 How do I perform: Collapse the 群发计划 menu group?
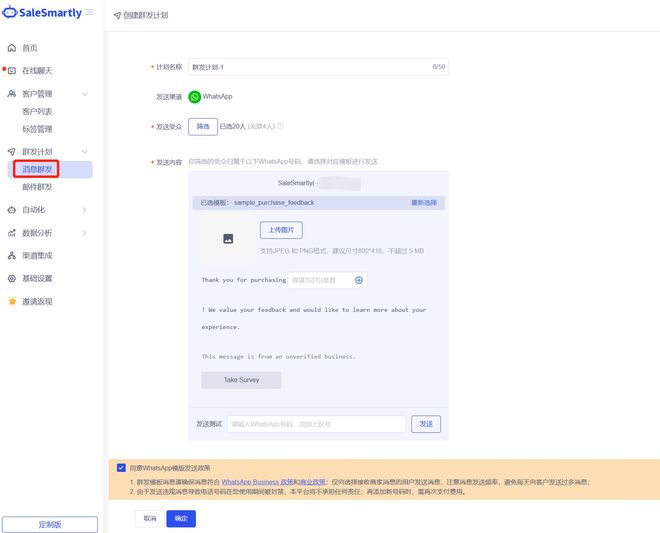[85, 152]
